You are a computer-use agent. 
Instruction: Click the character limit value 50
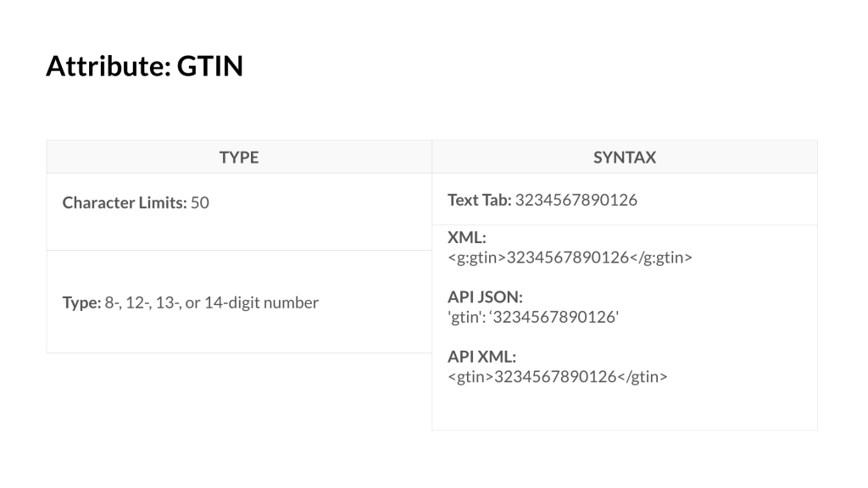coord(200,202)
